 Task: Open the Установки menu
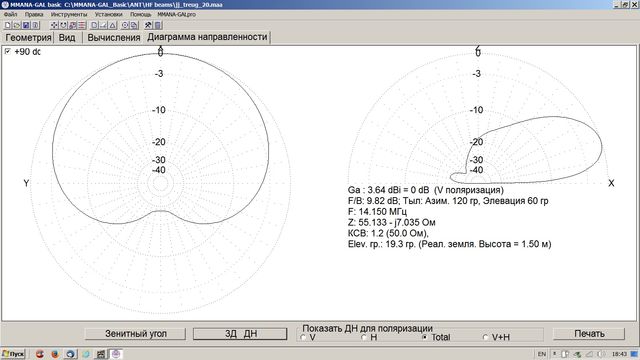coord(109,14)
